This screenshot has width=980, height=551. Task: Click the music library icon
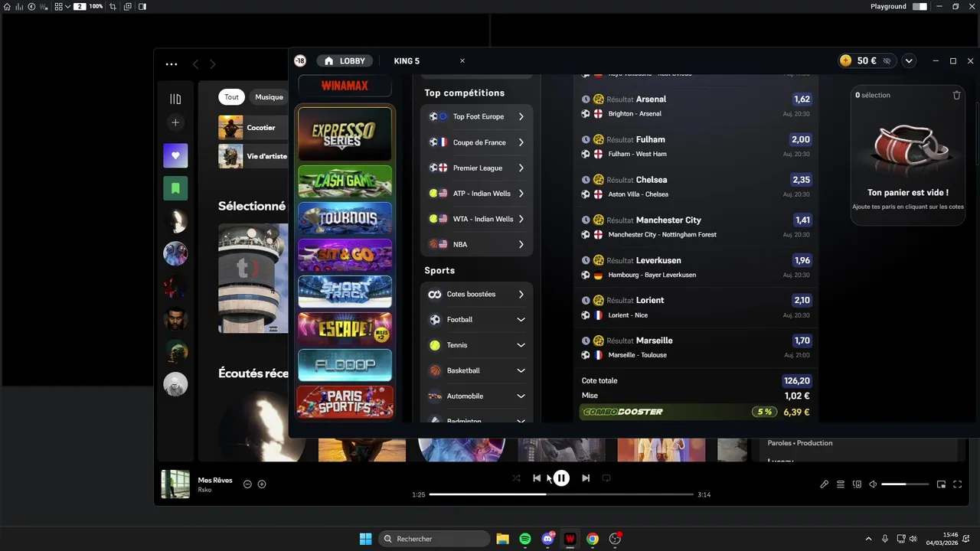[x=175, y=99]
